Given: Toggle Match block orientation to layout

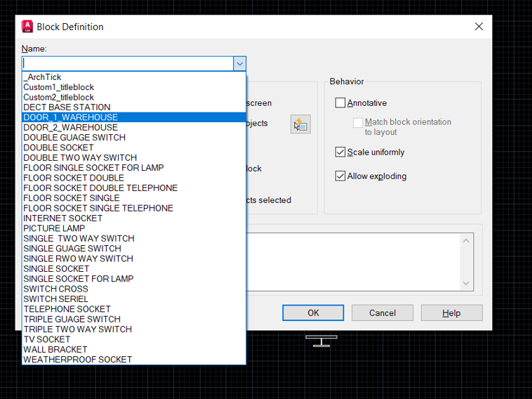Looking at the screenshot, I should coord(358,123).
